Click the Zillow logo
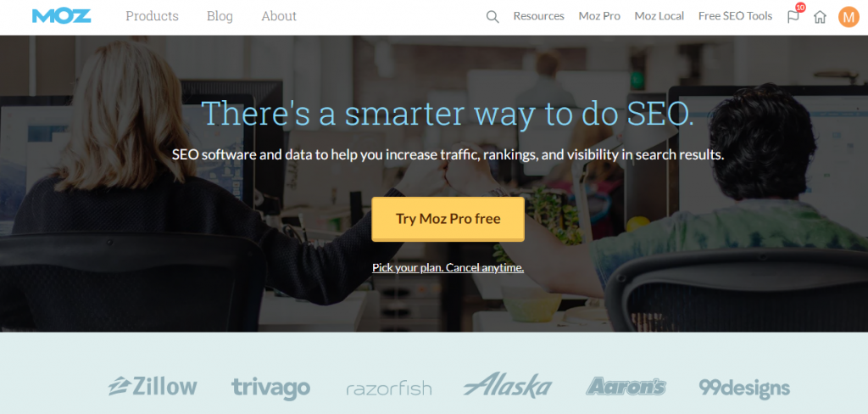868x414 pixels. 153,386
